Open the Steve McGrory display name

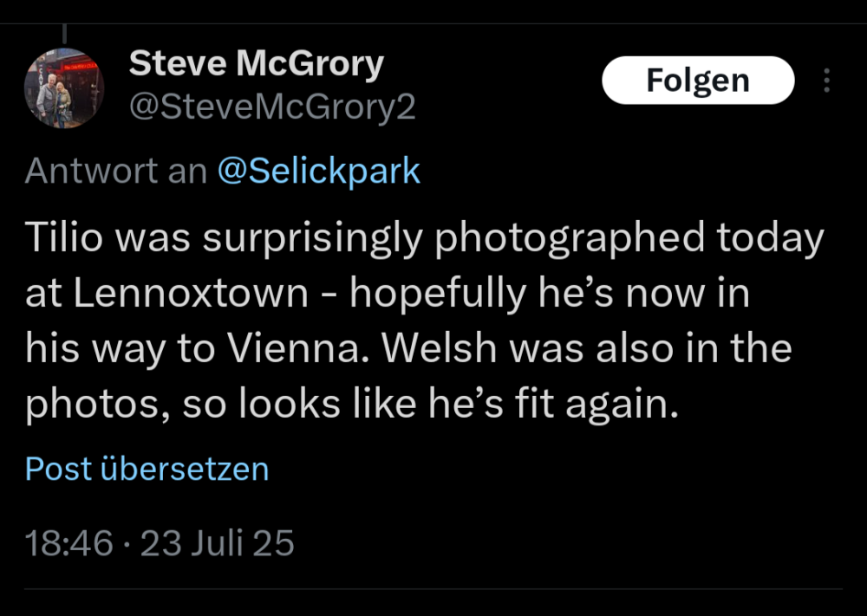[x=256, y=63]
